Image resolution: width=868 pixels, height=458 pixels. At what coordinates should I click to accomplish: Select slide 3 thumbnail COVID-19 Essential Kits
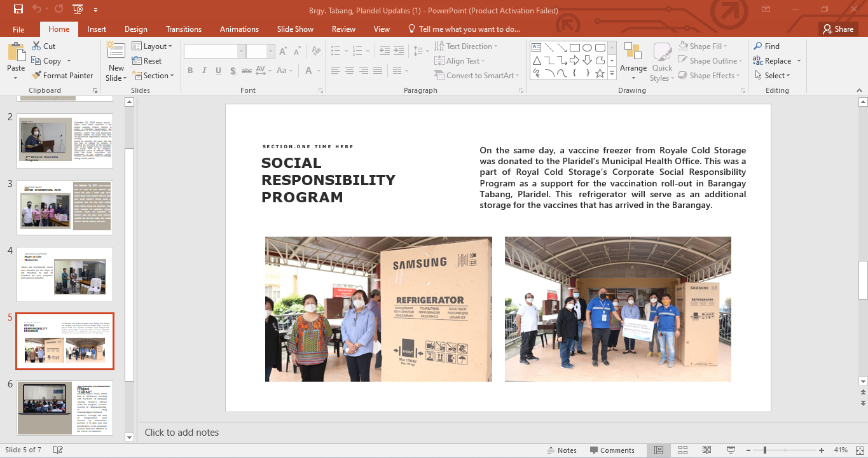tap(65, 207)
